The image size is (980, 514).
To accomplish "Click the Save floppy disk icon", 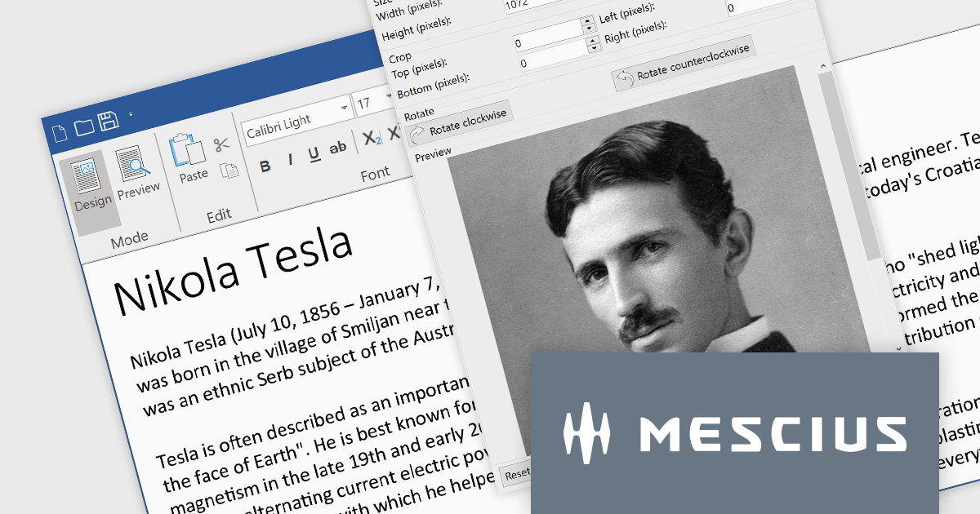I will point(109,122).
